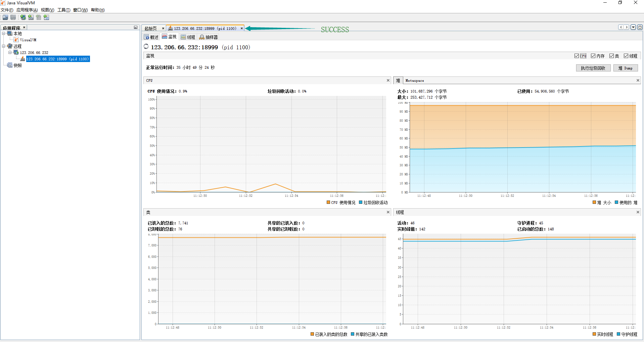Click the 执行垃圾回收 button
The width and height of the screenshot is (644, 342).
pos(593,68)
